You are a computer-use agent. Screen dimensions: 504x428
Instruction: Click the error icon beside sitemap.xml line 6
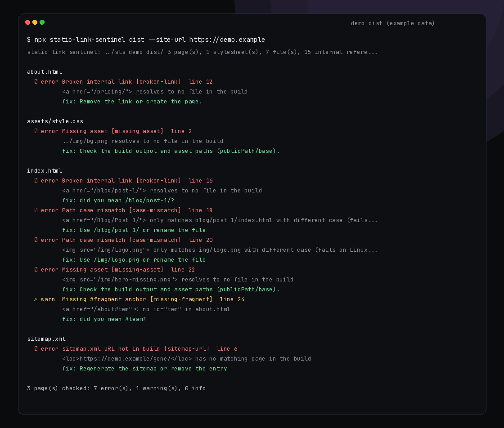click(36, 349)
